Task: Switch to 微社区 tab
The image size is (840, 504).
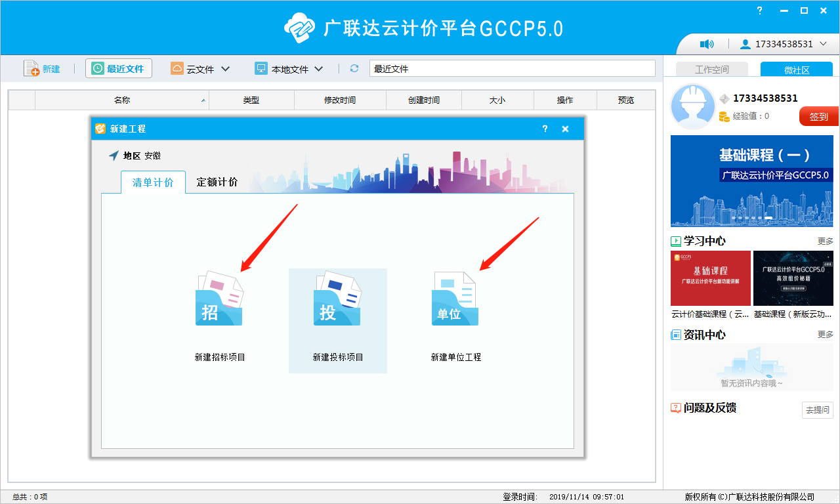Action: pos(797,70)
